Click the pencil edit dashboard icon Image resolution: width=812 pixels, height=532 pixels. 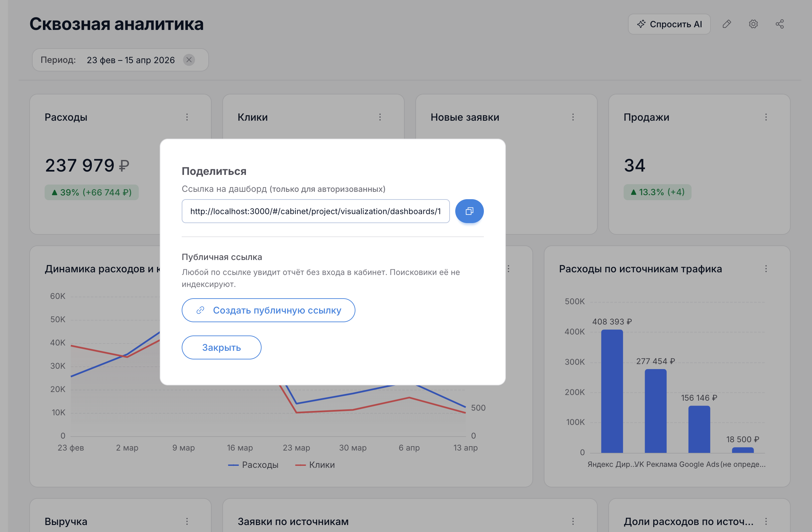727,24
